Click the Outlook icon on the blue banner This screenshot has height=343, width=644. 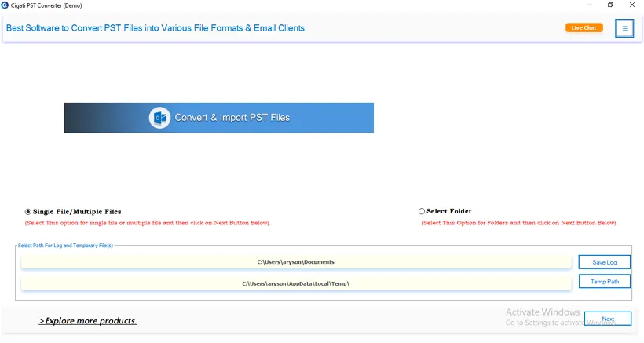159,118
